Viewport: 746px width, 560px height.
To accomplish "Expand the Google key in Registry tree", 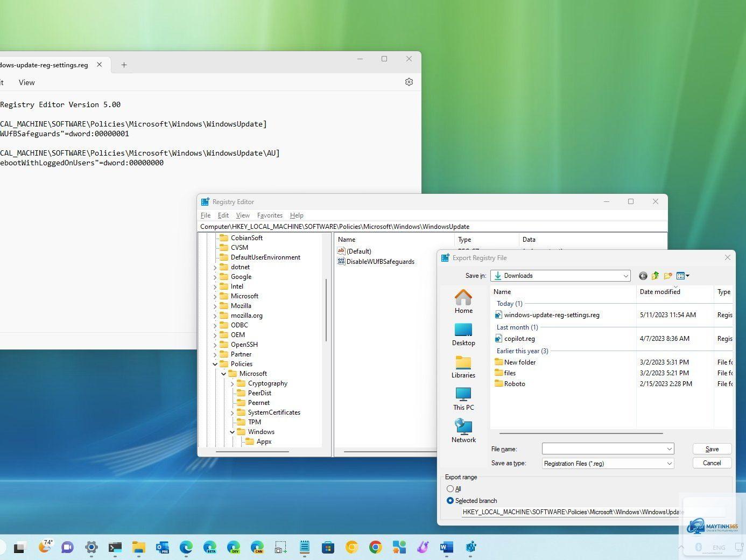I will tap(215, 277).
